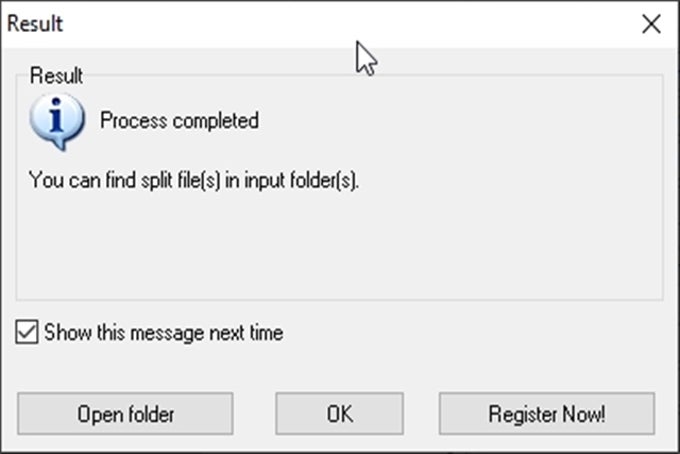Close the Result dialog with the X
The width and height of the screenshot is (680, 454).
651,24
